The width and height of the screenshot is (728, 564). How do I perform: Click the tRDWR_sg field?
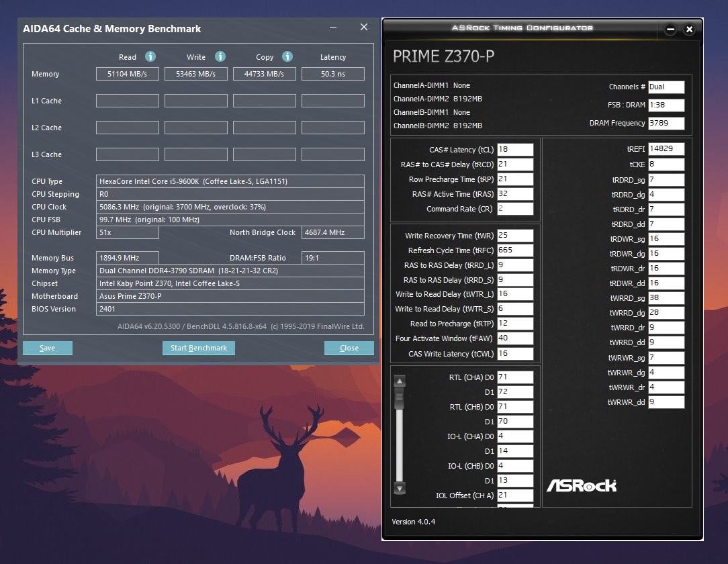pos(666,239)
